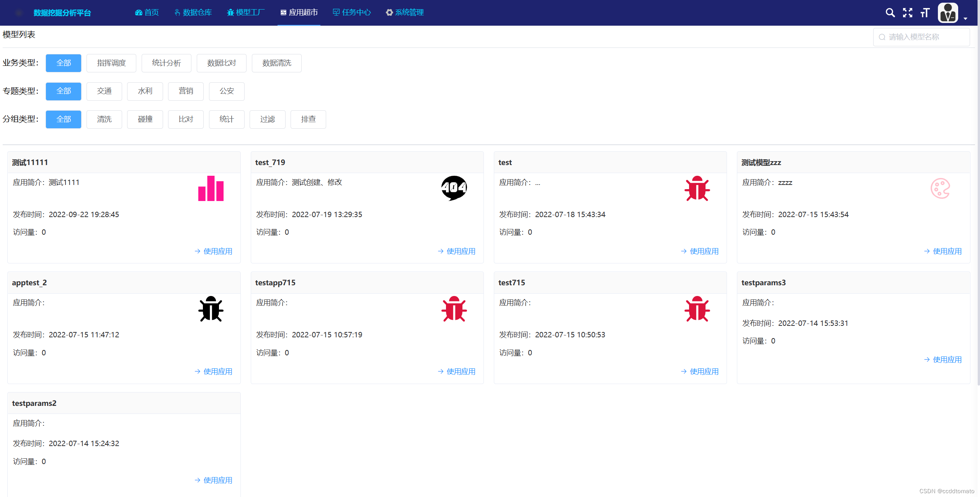Open the user avatar menu

[x=948, y=13]
